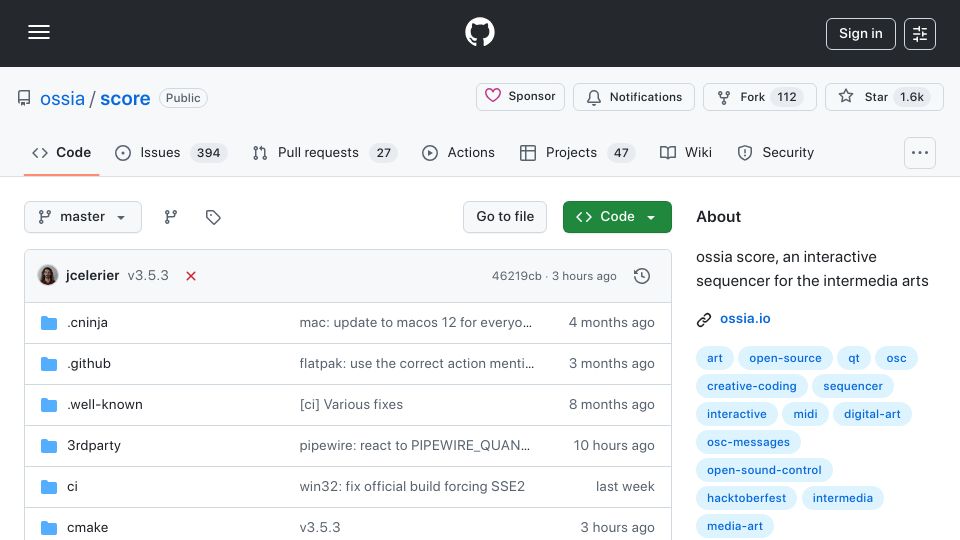The width and height of the screenshot is (960, 540).
Task: Select the sequencer topic tag
Action: coord(853,386)
